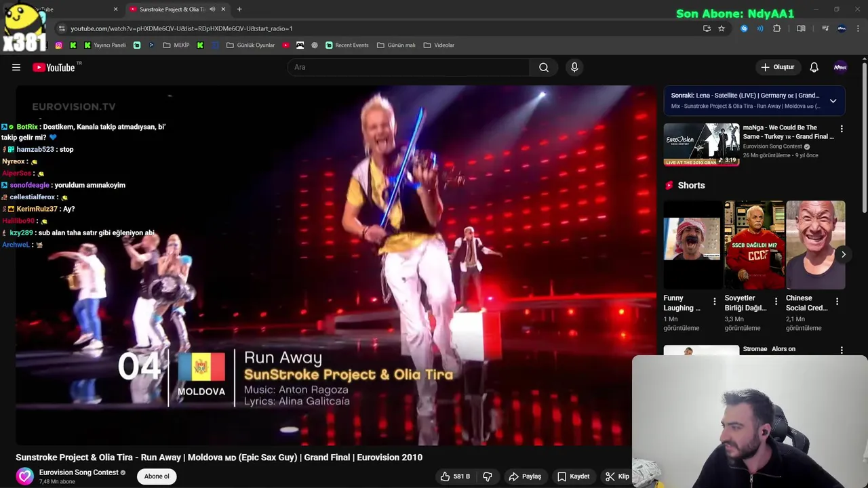Open the YouTube guide hamburger menu
Viewport: 868px width, 488px height.
(x=16, y=67)
